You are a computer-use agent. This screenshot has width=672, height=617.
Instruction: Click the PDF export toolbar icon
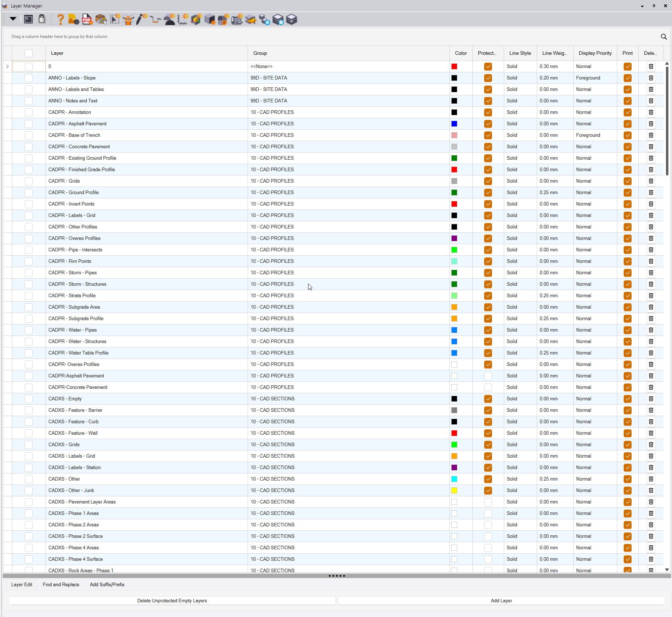[x=87, y=19]
